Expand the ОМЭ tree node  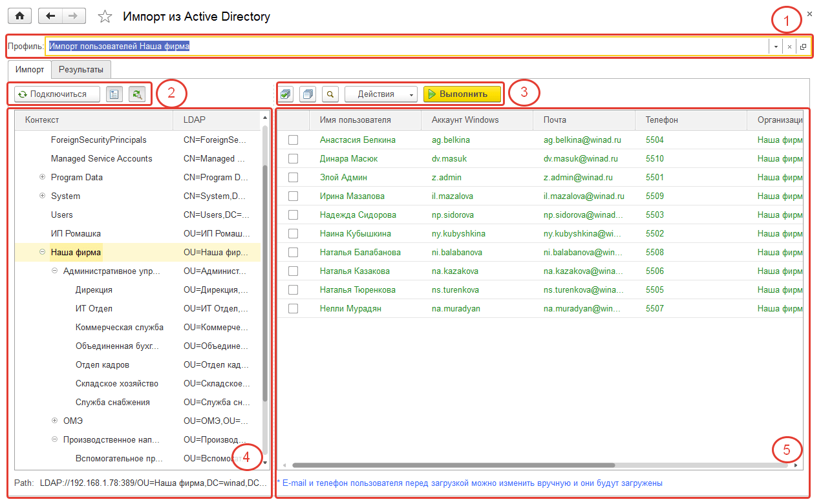pos(55,421)
